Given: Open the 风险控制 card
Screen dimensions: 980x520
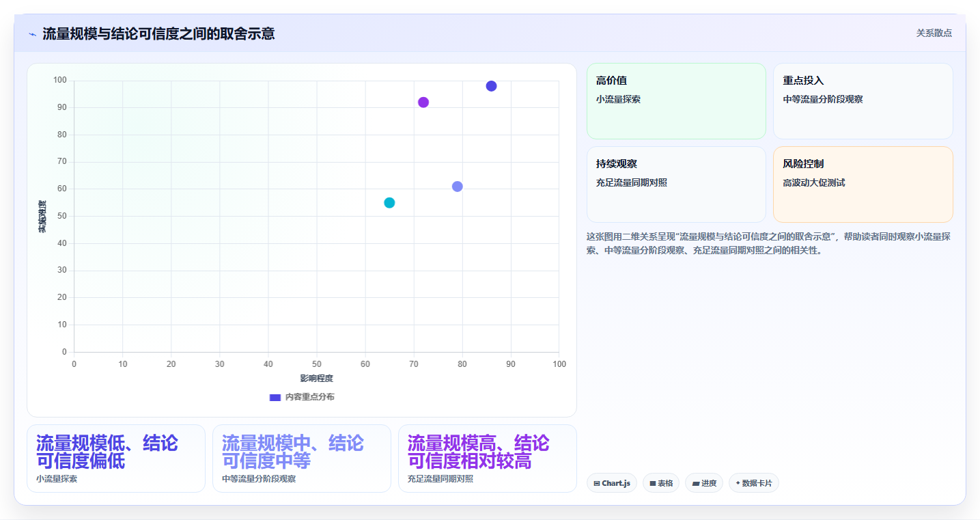Looking at the screenshot, I should tap(863, 184).
